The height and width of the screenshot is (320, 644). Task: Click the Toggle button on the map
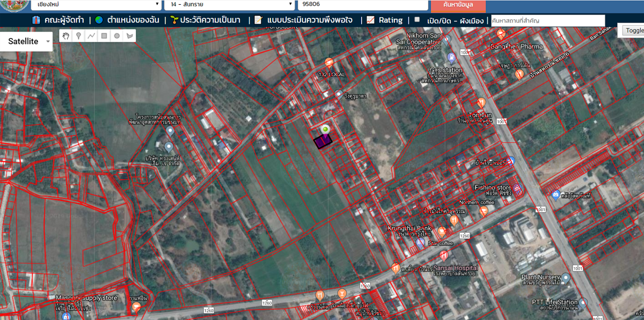pos(633,30)
